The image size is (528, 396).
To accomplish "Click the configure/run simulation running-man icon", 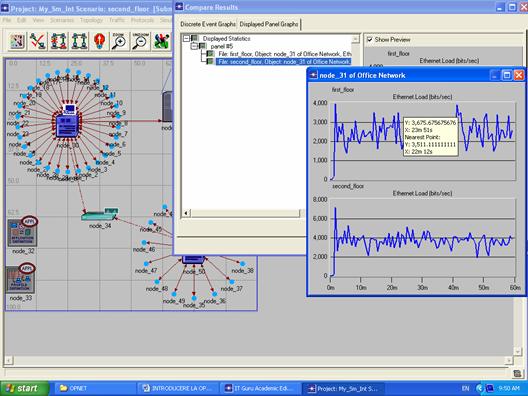I will [x=161, y=41].
